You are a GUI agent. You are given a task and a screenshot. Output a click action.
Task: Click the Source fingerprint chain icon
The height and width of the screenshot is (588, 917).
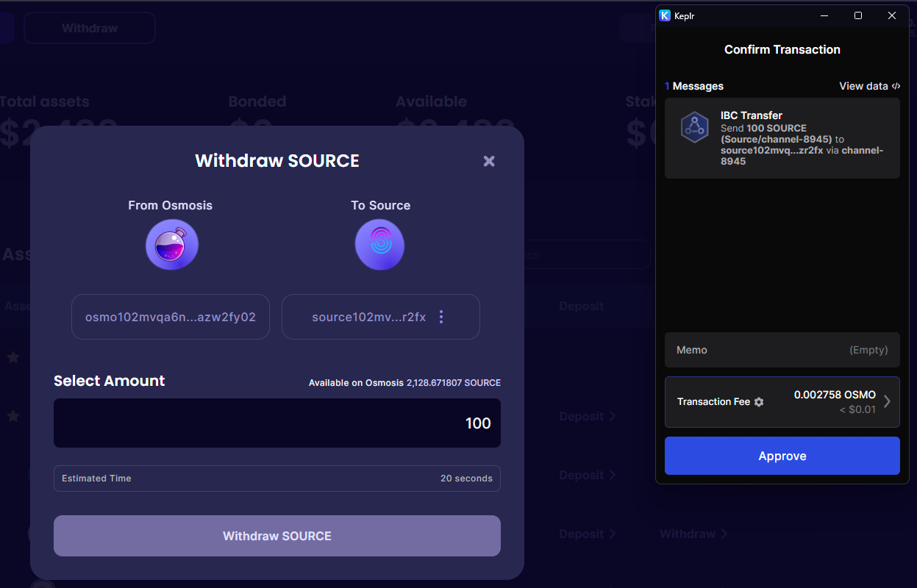coord(379,245)
